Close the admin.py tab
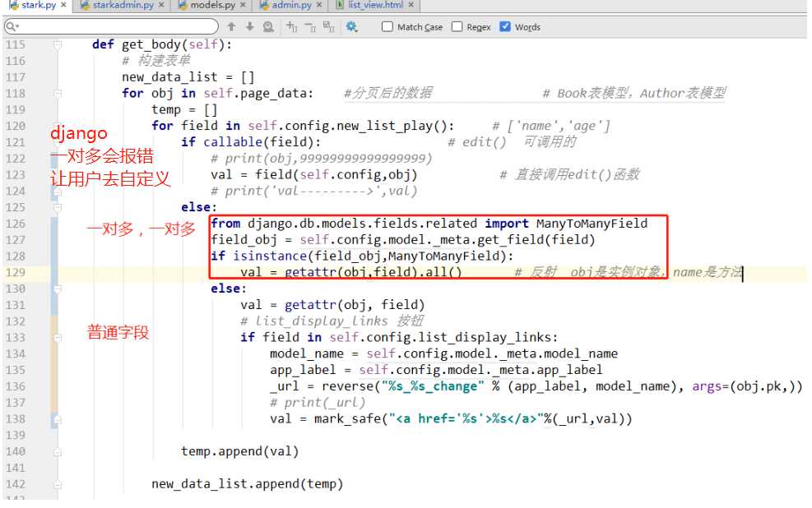The height and width of the screenshot is (508, 812). click(x=319, y=5)
